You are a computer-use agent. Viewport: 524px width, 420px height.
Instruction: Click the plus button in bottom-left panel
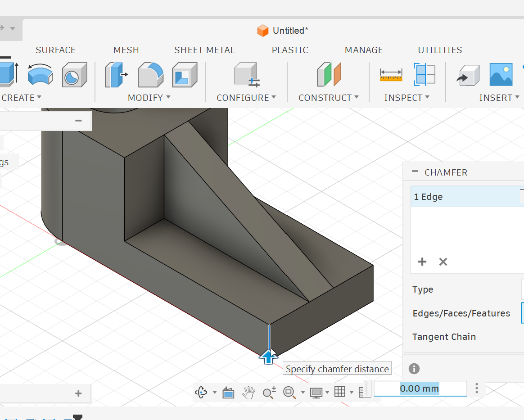tap(78, 393)
